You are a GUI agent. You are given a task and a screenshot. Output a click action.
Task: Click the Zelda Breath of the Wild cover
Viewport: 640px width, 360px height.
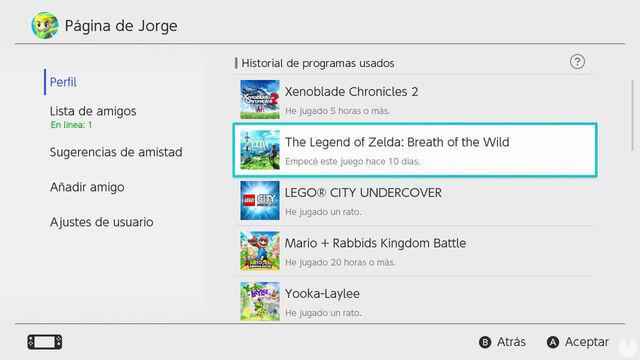(260, 150)
